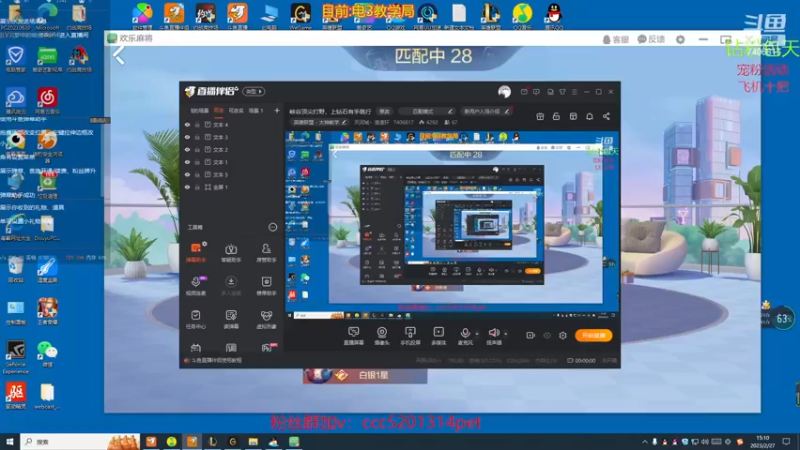
Task: Open the hamburger menu in companion app
Action: point(574,92)
